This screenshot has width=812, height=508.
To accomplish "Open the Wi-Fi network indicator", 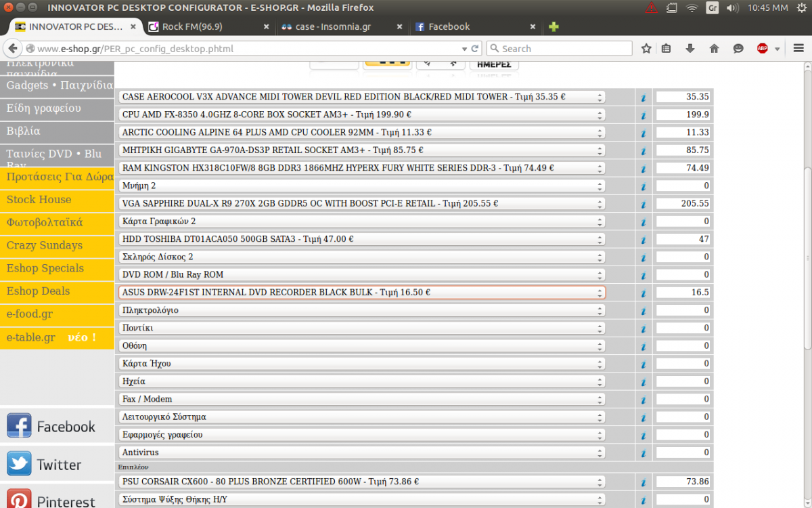I will pyautogui.click(x=692, y=7).
